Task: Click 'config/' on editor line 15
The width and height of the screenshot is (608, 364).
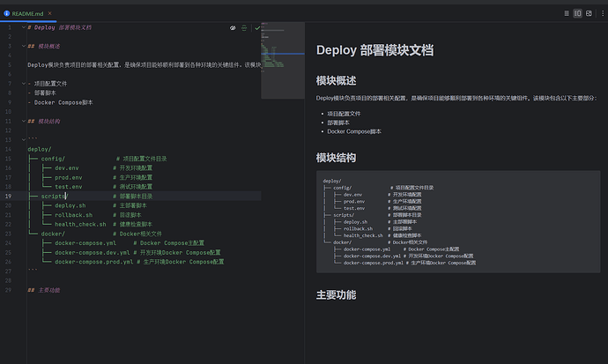Action: tap(53, 159)
